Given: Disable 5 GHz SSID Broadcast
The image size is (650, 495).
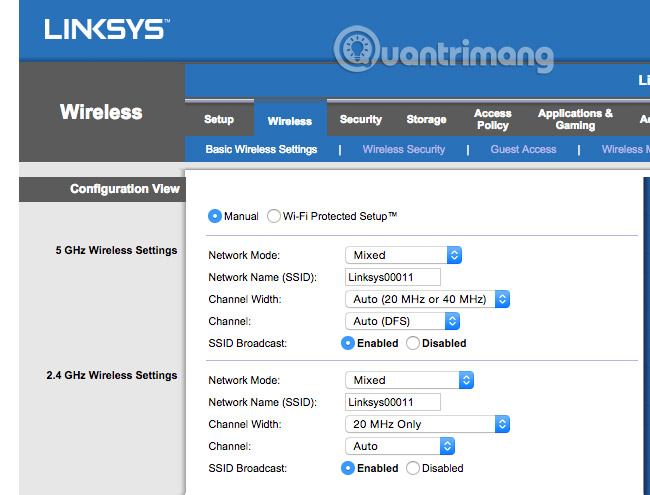Looking at the screenshot, I should pos(413,343).
